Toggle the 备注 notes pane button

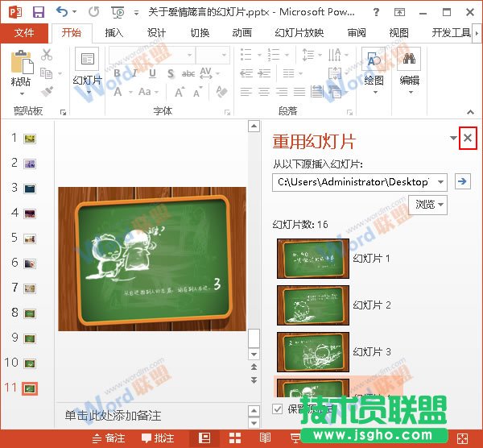[109, 438]
